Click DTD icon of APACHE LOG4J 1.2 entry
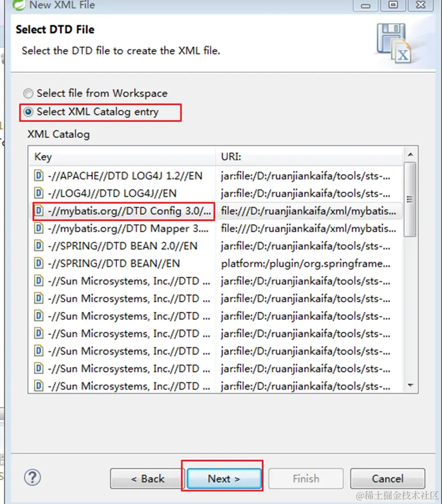The width and height of the screenshot is (442, 504). (38, 176)
